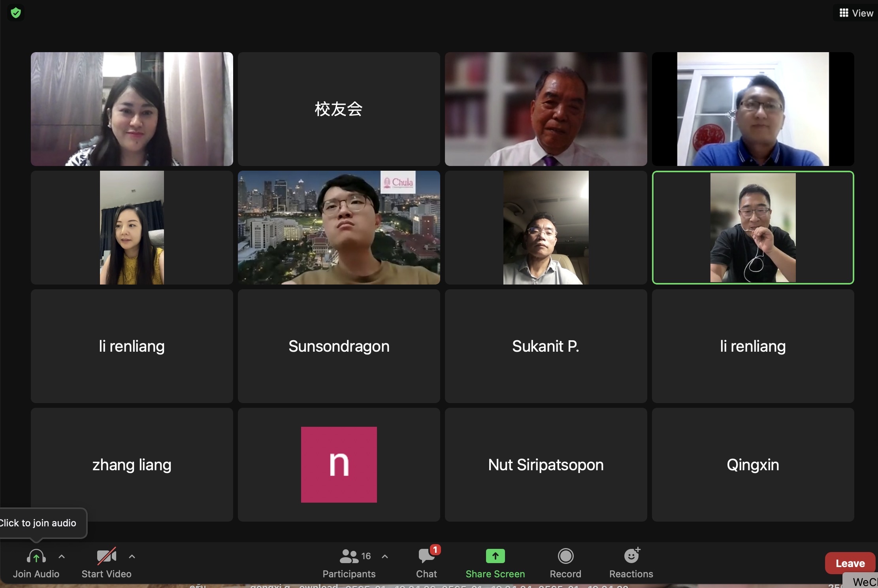Click the green encryption shield icon
Image resolution: width=878 pixels, height=588 pixels.
point(16,13)
